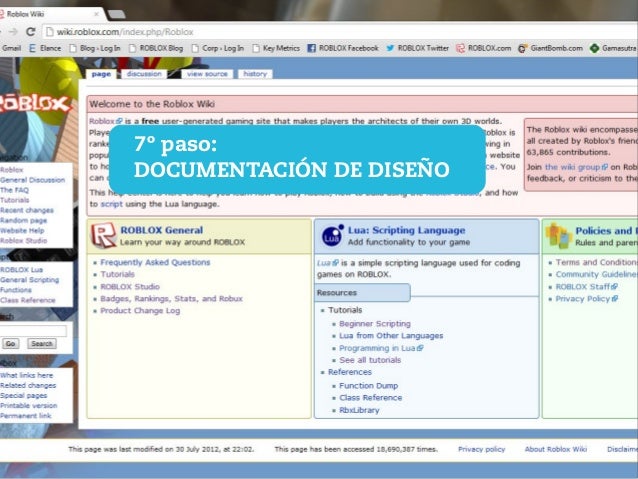Open Class Reference link in Lua box

pyautogui.click(x=370, y=398)
